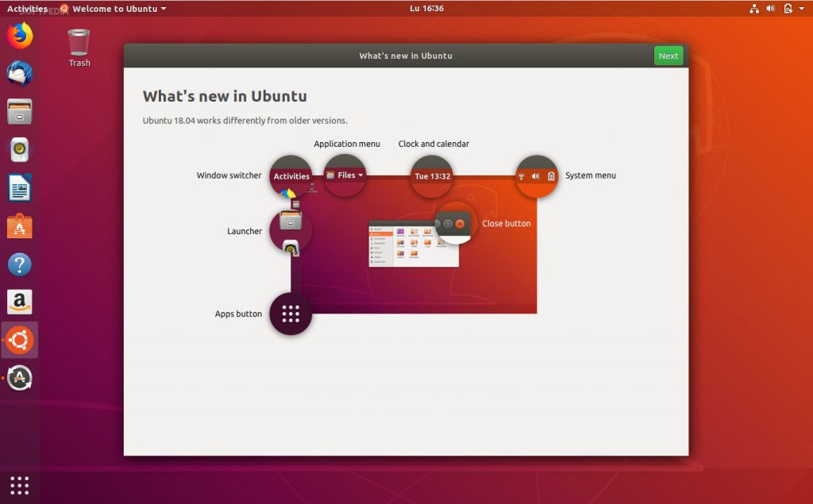This screenshot has width=813, height=504.
Task: Click the green Next button
Action: pos(669,56)
